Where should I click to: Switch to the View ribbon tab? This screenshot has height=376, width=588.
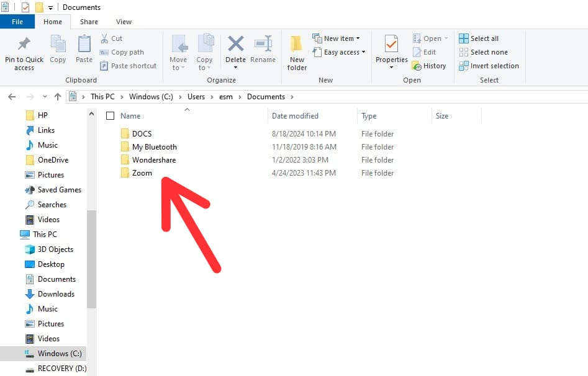[x=124, y=22]
